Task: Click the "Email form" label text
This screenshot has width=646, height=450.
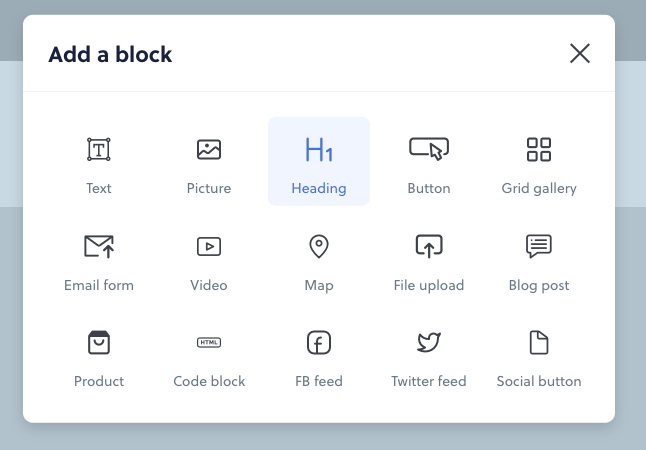Action: coord(99,285)
